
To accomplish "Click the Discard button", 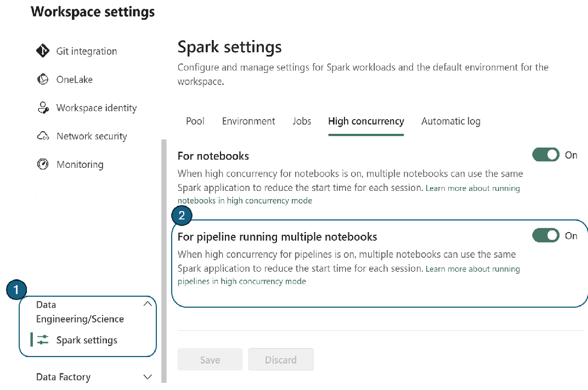I will tap(281, 360).
